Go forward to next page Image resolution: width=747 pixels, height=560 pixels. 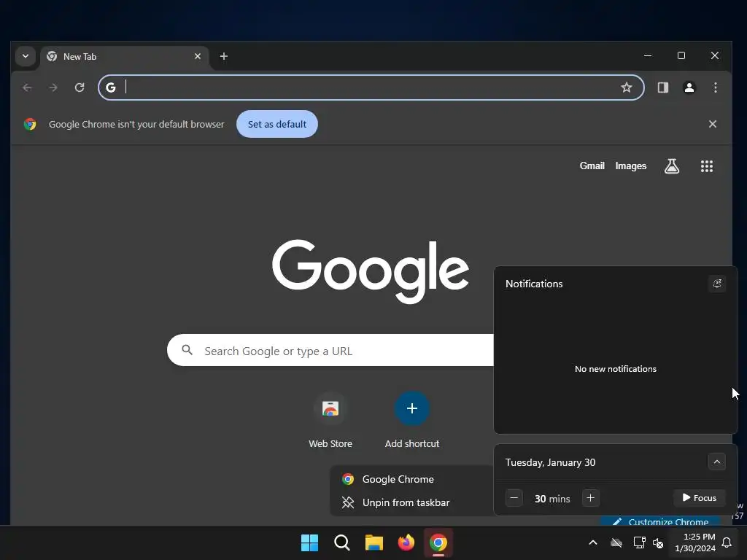pyautogui.click(x=53, y=87)
